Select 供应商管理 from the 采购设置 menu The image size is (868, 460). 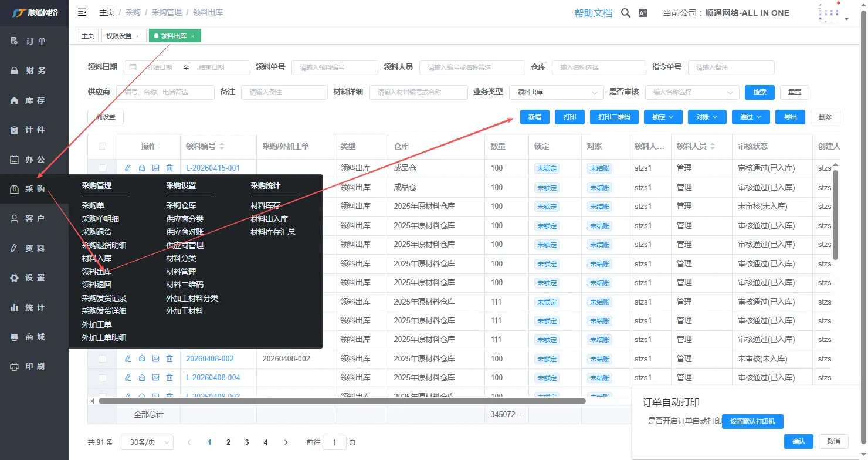185,245
